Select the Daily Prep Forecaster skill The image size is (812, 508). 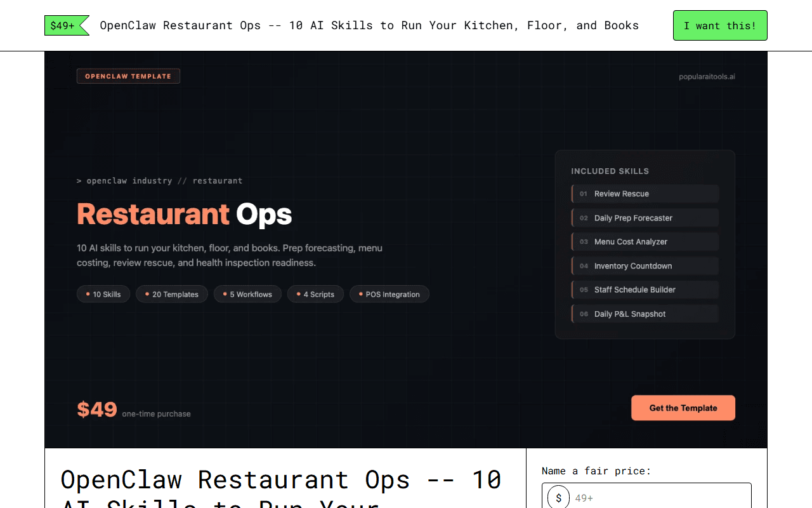click(645, 218)
